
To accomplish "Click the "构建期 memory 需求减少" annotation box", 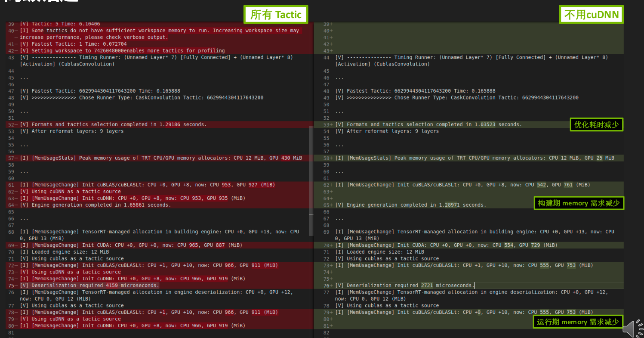I will click(578, 203).
